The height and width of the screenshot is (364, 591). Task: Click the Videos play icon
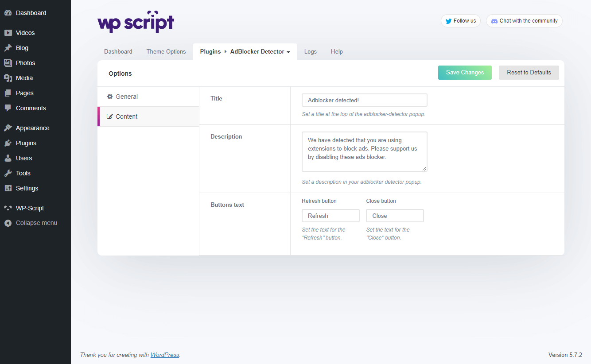click(8, 33)
